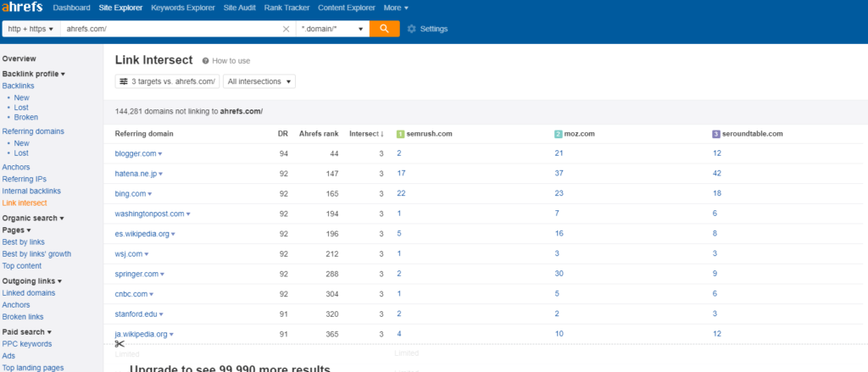Click the orange search magnifier button
The height and width of the screenshot is (372, 868).
[x=385, y=29]
